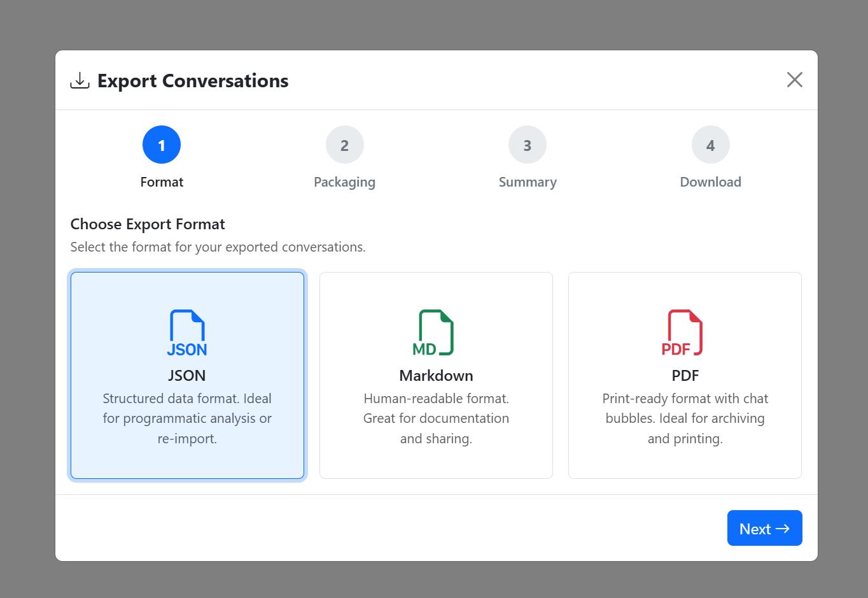This screenshot has width=868, height=598.
Task: Click the Download step label
Action: click(x=710, y=182)
